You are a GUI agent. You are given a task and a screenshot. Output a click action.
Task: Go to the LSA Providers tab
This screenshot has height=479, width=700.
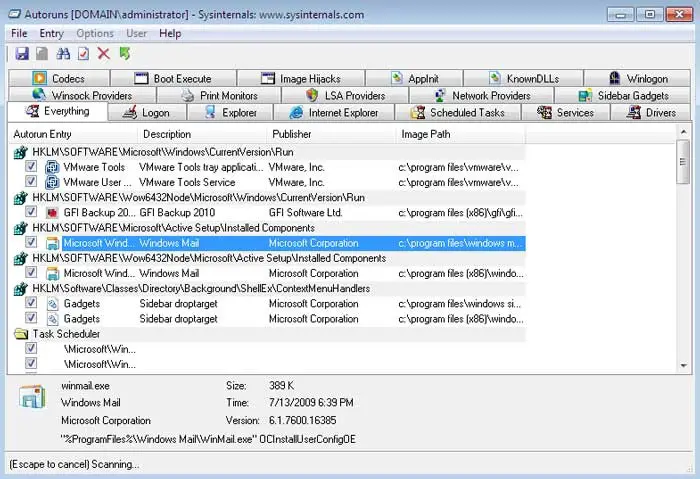(x=345, y=96)
